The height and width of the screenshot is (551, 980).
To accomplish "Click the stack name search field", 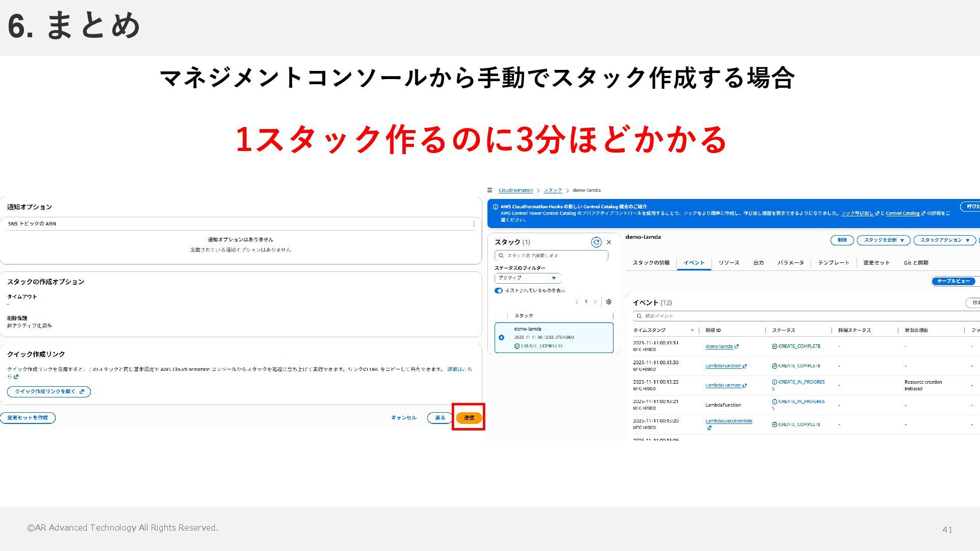I will click(x=551, y=256).
